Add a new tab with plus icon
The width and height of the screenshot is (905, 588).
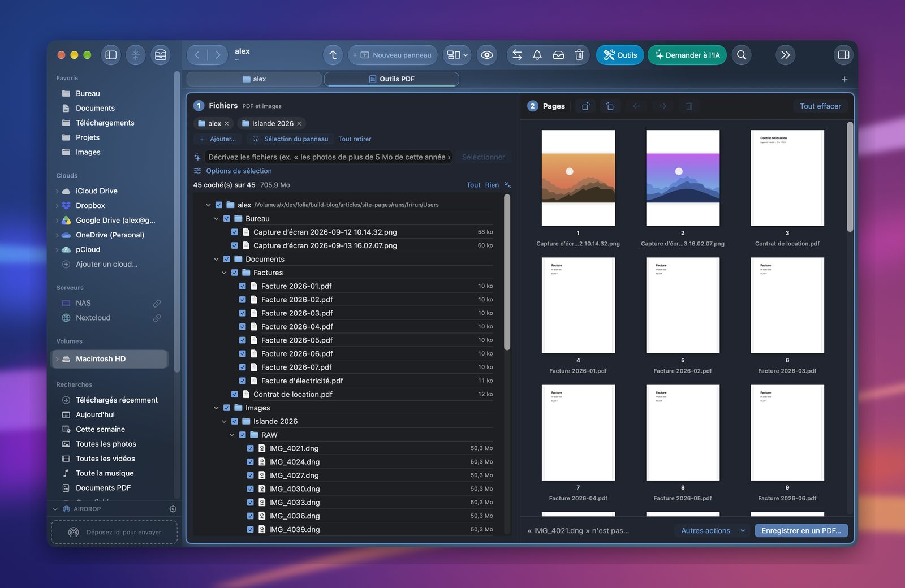(844, 79)
